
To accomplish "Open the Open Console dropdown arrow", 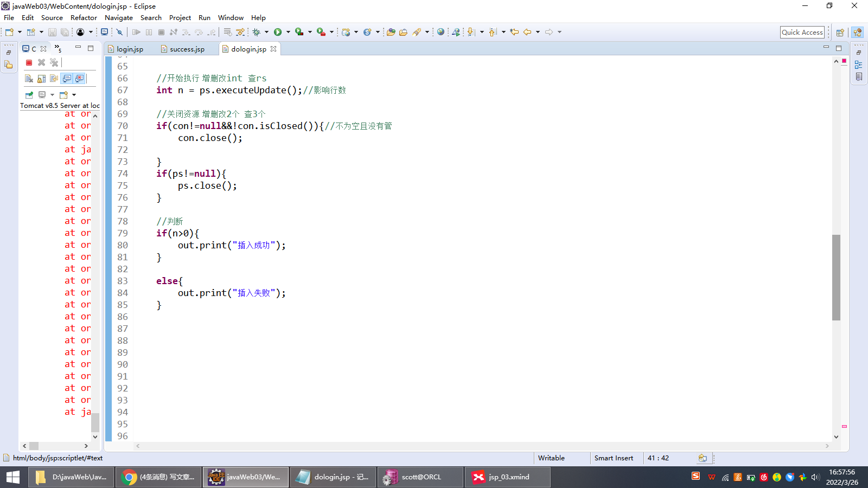I will [74, 95].
